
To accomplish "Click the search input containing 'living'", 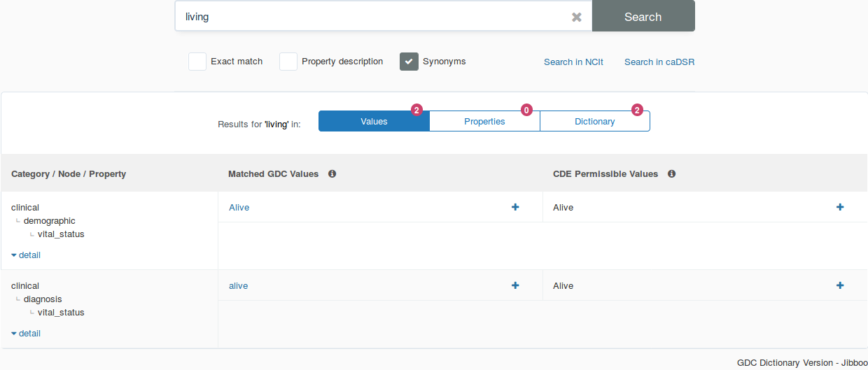I will [371, 17].
